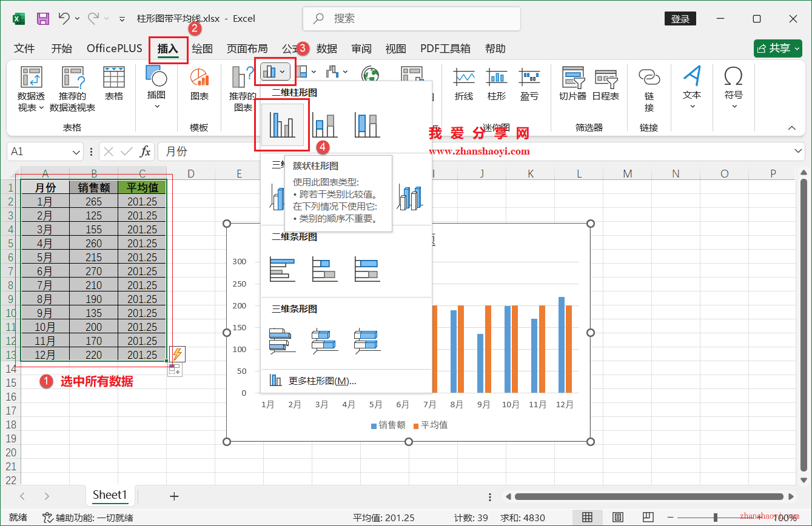Screen dimensions: 812x526
Task: Switch to normal view in status bar
Action: click(x=587, y=518)
